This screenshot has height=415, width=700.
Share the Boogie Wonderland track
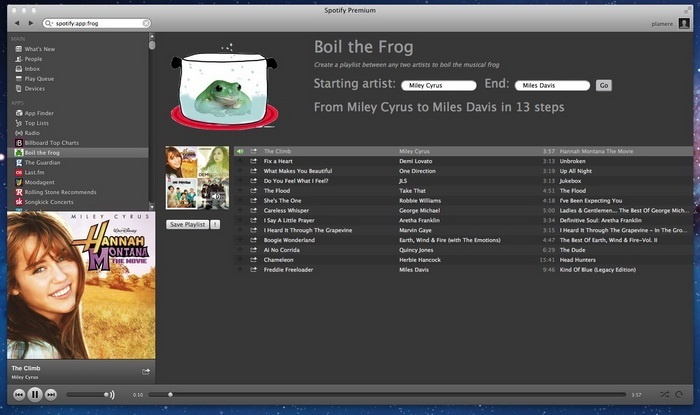(254, 240)
